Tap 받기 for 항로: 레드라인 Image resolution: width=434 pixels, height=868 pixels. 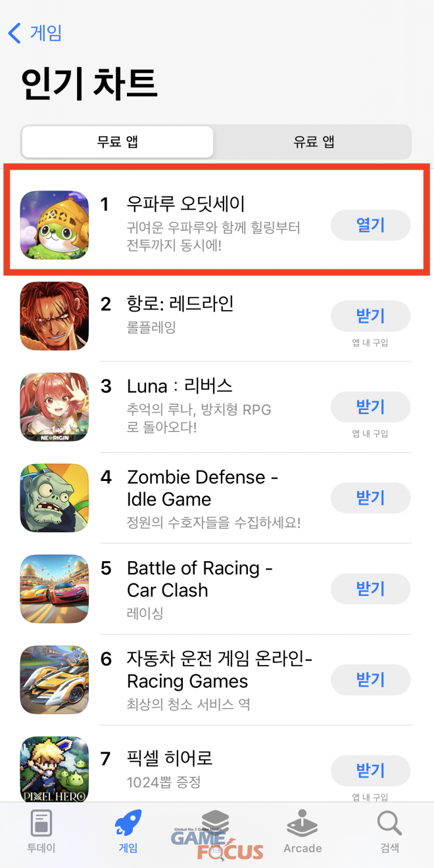(x=370, y=317)
